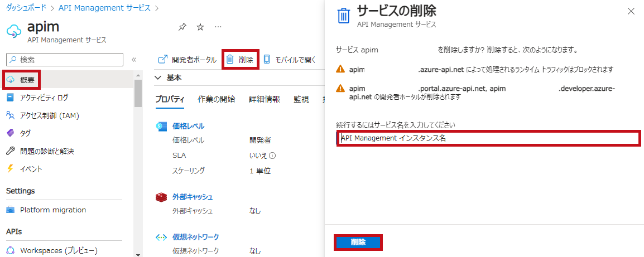Viewport: 644px width, 257px height.
Task: Click the 開発者ポータル toolbar button
Action: tap(188, 60)
